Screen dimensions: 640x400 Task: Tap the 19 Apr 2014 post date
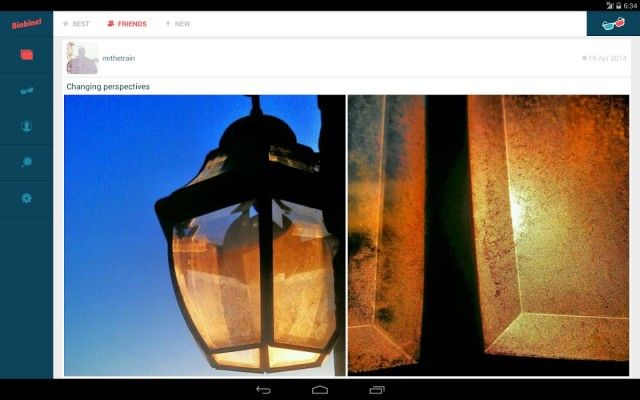pos(604,58)
